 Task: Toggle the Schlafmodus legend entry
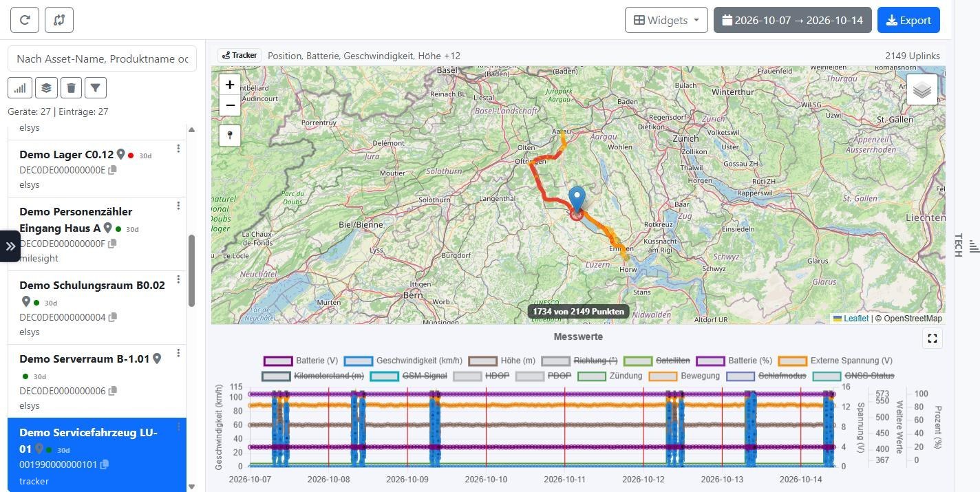pyautogui.click(x=766, y=376)
